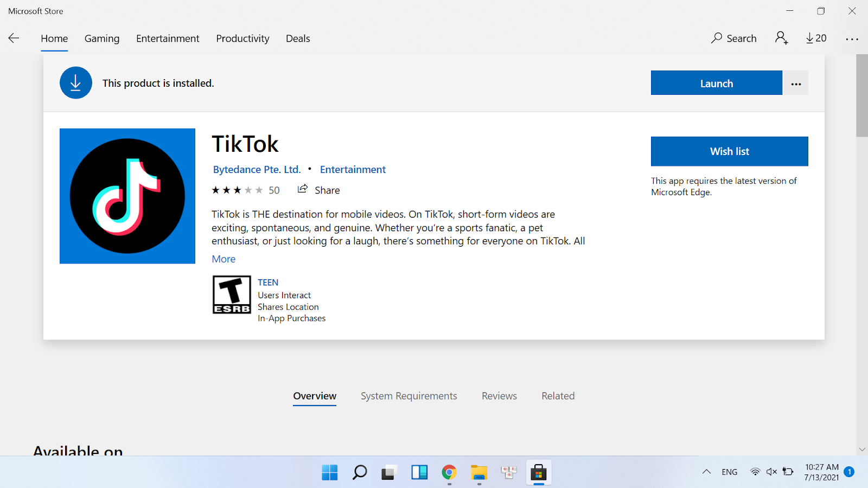The height and width of the screenshot is (488, 868).
Task: Click "Shares Location" rating descriptor
Action: 288,307
